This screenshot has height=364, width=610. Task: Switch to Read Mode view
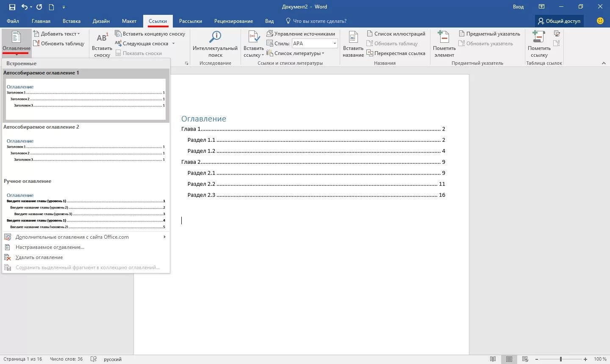click(x=493, y=359)
